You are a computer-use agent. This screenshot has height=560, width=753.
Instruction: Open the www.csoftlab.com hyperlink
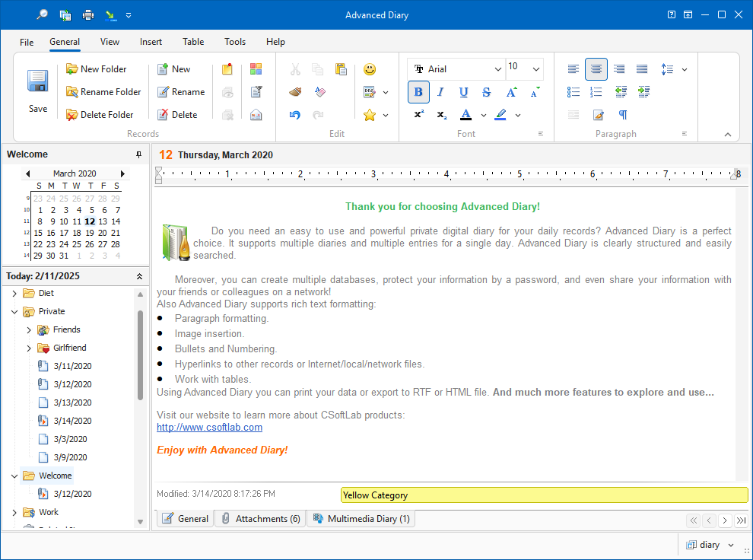coord(209,428)
